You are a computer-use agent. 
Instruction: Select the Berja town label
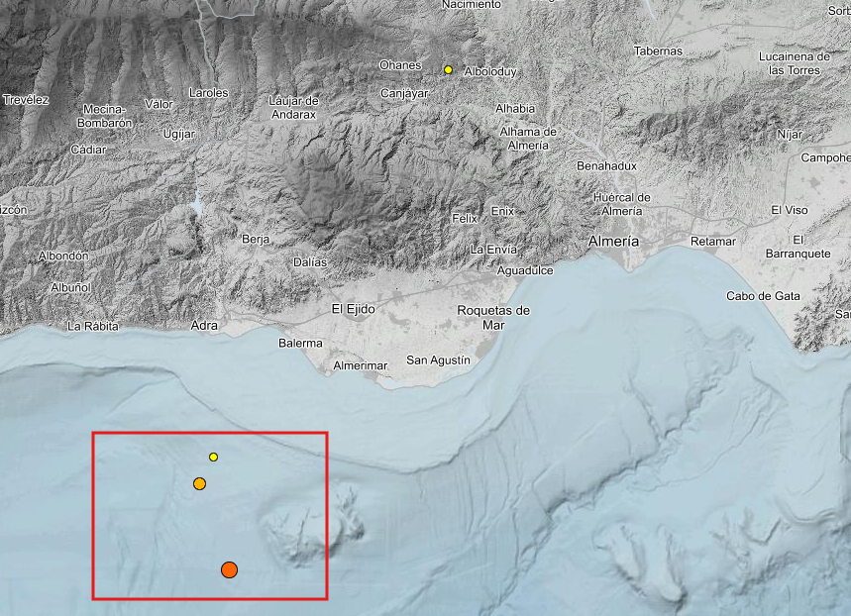(256, 239)
